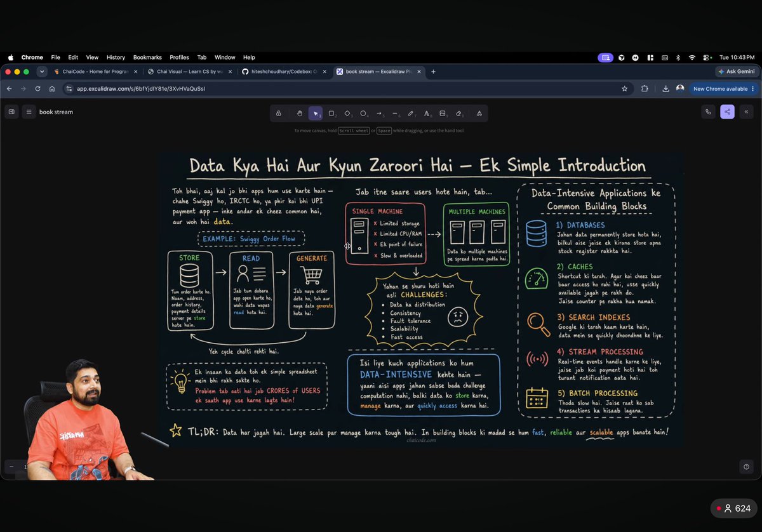
Task: Select the book stream Excalidraw tab
Action: coord(377,72)
